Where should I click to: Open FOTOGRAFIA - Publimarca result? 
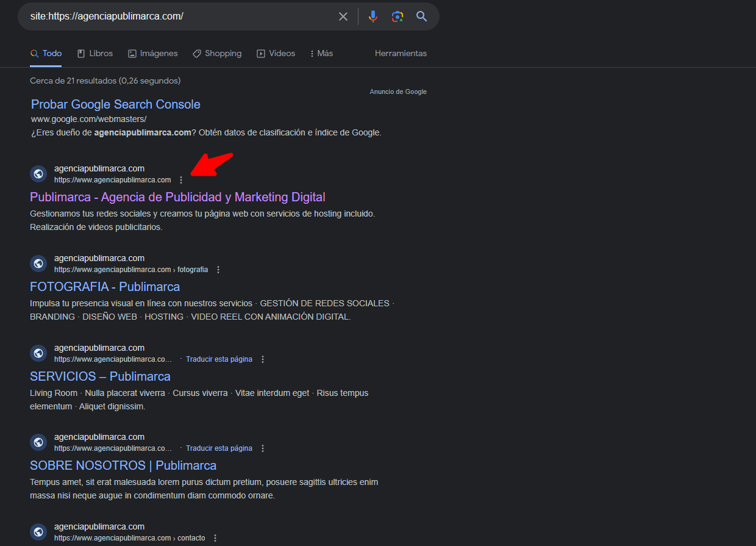tap(105, 287)
